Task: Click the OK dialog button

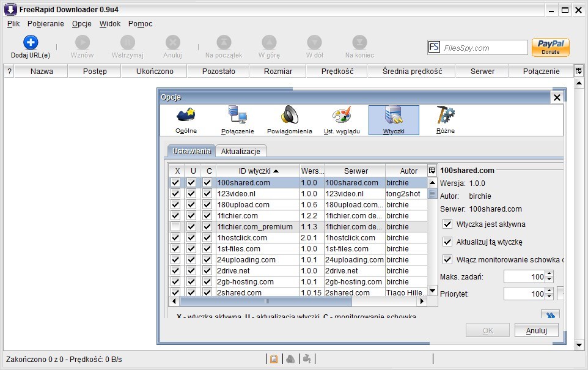Action: pyautogui.click(x=488, y=331)
